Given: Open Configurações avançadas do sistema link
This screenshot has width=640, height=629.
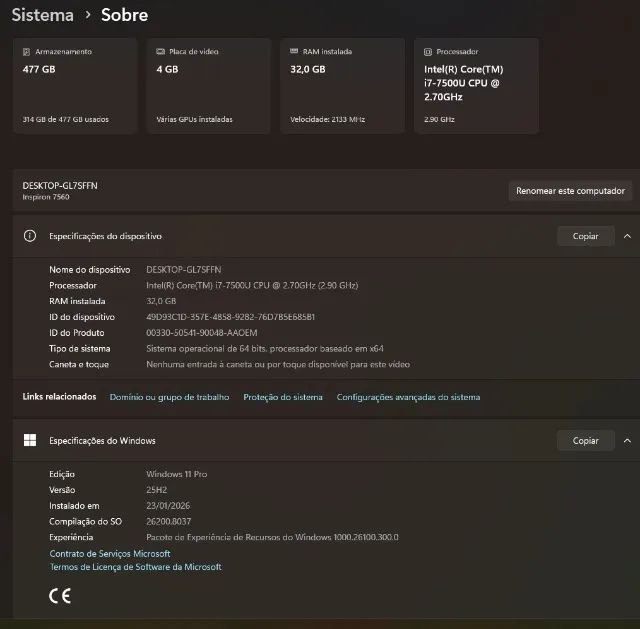Looking at the screenshot, I should [x=408, y=397].
